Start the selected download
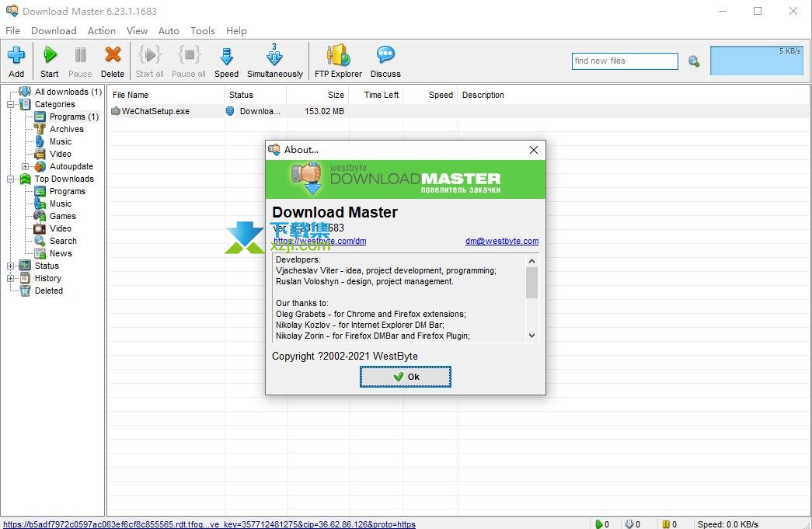The image size is (812, 529). pyautogui.click(x=49, y=61)
